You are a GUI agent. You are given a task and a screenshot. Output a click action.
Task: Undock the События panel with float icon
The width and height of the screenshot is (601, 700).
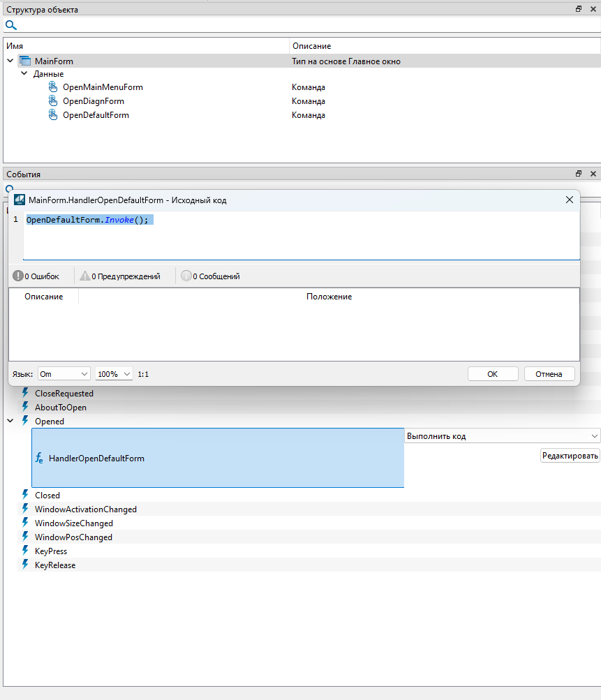pyautogui.click(x=579, y=174)
